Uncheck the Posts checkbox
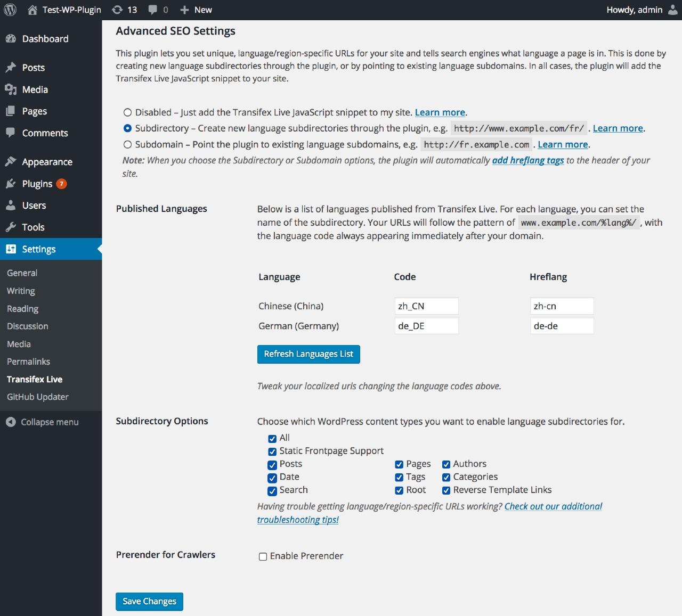The height and width of the screenshot is (616, 682). 272,465
